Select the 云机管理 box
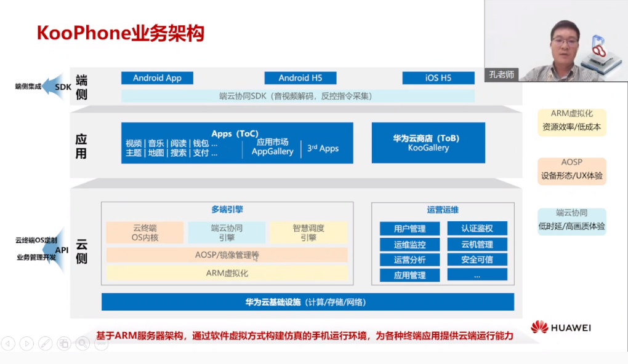This screenshot has height=364, width=628. tap(477, 244)
